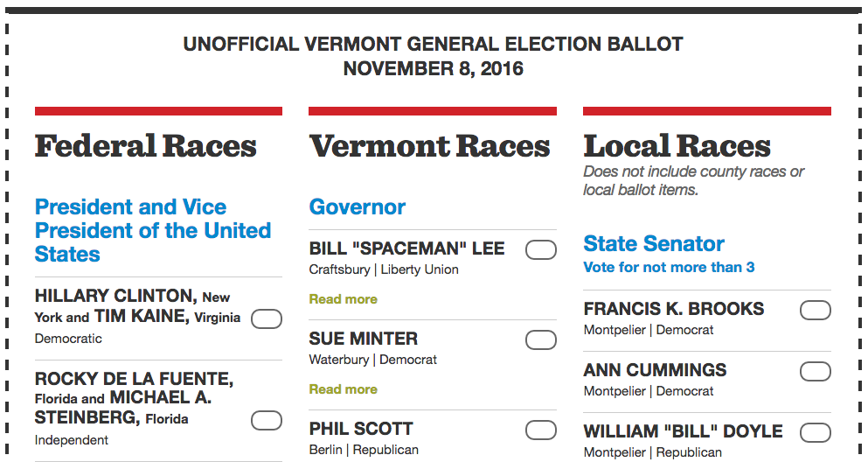Fill in the oval for William "Bill" Doyle
Viewport: 868px width, 462px height.
point(816,432)
